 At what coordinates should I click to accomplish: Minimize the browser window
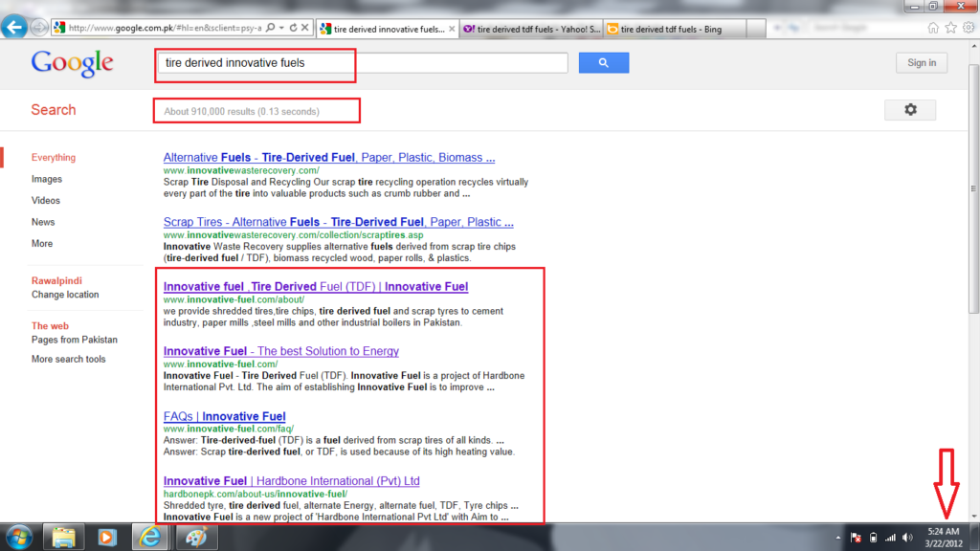click(x=914, y=7)
